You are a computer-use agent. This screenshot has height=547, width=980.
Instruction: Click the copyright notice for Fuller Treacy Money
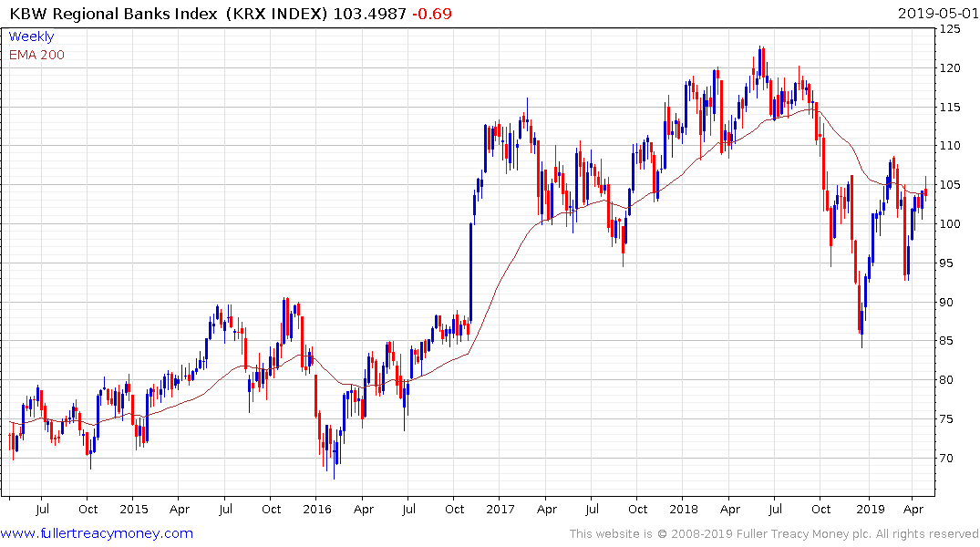click(x=774, y=534)
